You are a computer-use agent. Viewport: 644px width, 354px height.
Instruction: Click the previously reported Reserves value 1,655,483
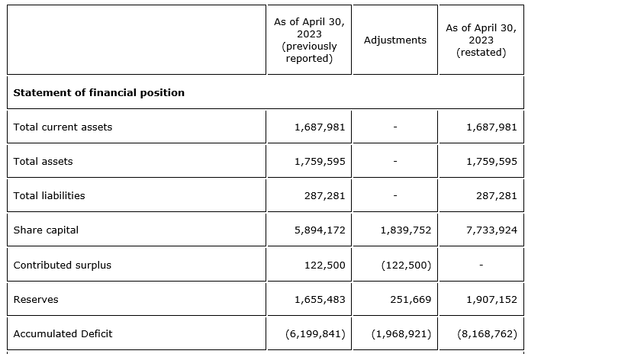point(320,300)
